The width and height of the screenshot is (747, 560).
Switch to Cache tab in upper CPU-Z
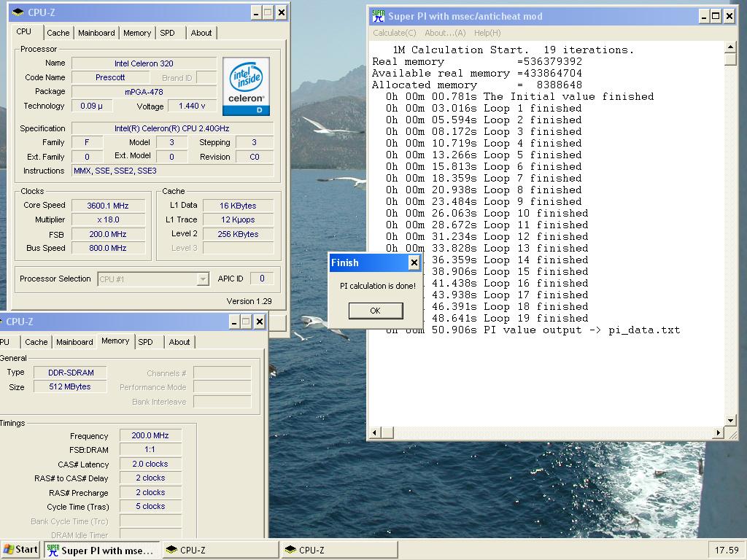click(58, 33)
